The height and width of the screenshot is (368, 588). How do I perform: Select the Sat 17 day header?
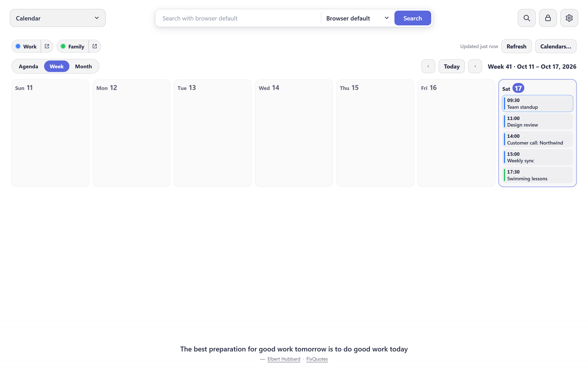pos(513,88)
